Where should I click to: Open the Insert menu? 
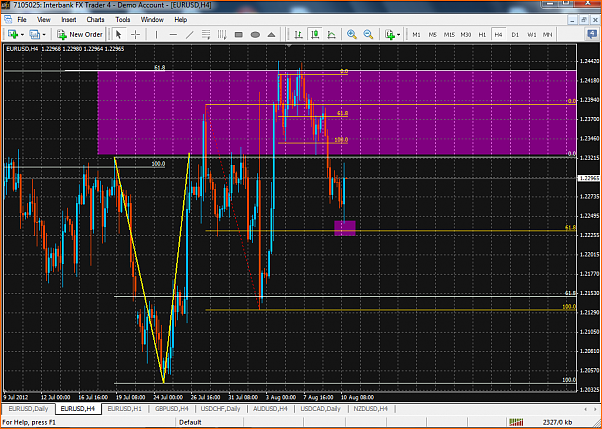pos(69,20)
